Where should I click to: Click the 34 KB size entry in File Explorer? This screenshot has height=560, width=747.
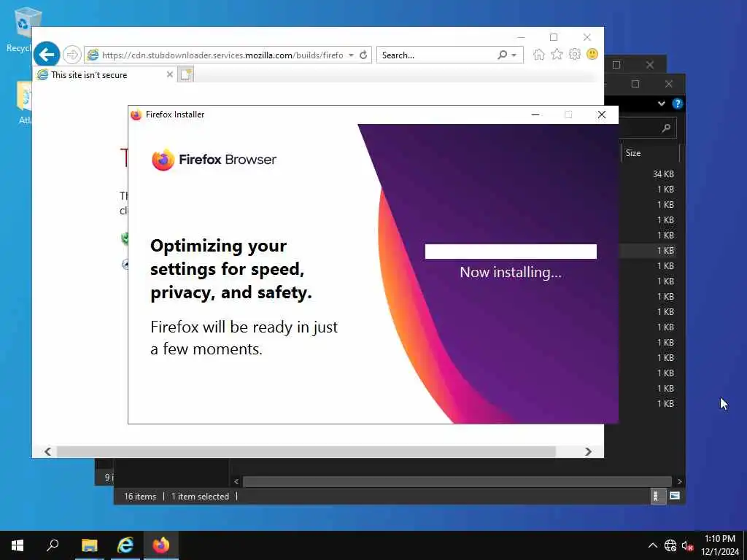pyautogui.click(x=663, y=174)
